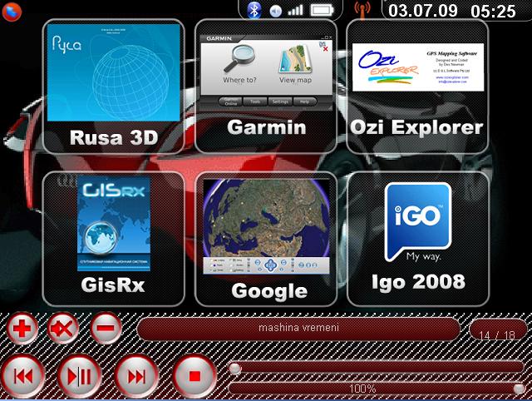Open the iGO 2008 app
The width and height of the screenshot is (532, 401).
[x=417, y=238]
